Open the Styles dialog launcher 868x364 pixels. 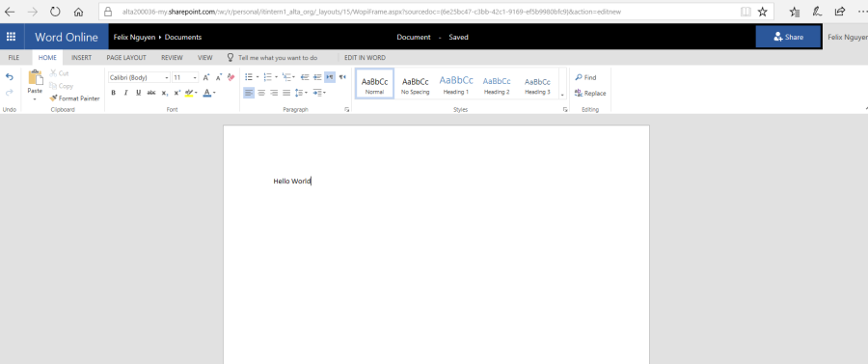565,110
